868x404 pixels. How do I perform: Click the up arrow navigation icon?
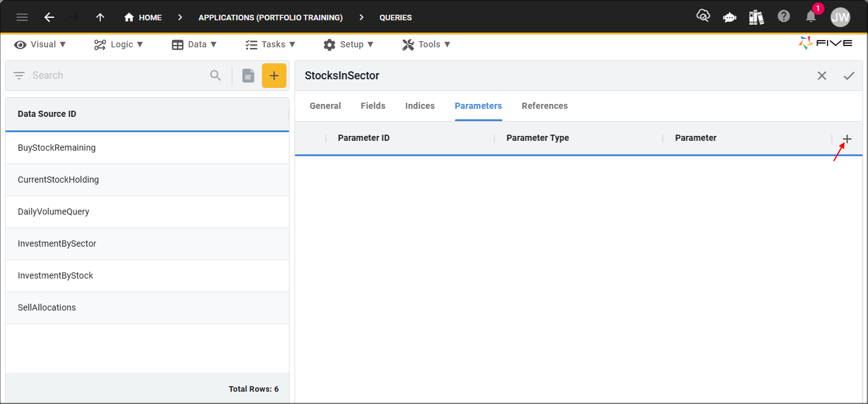tap(100, 17)
